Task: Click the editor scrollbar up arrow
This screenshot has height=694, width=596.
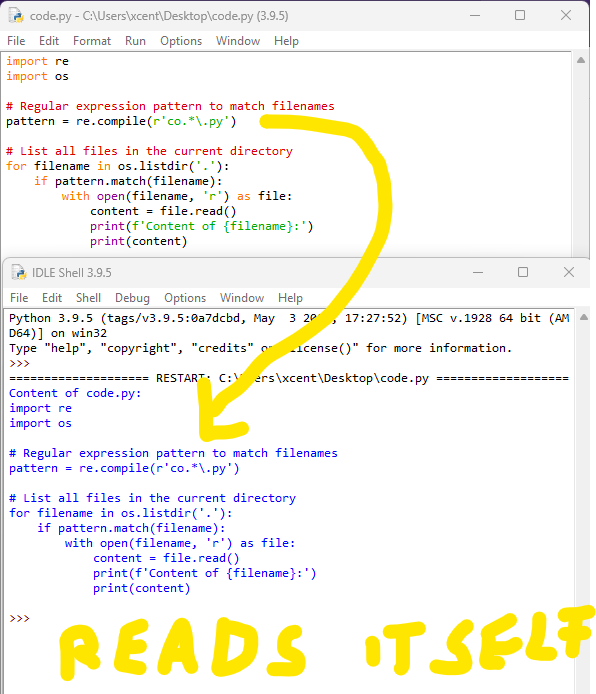Action: 581,60
